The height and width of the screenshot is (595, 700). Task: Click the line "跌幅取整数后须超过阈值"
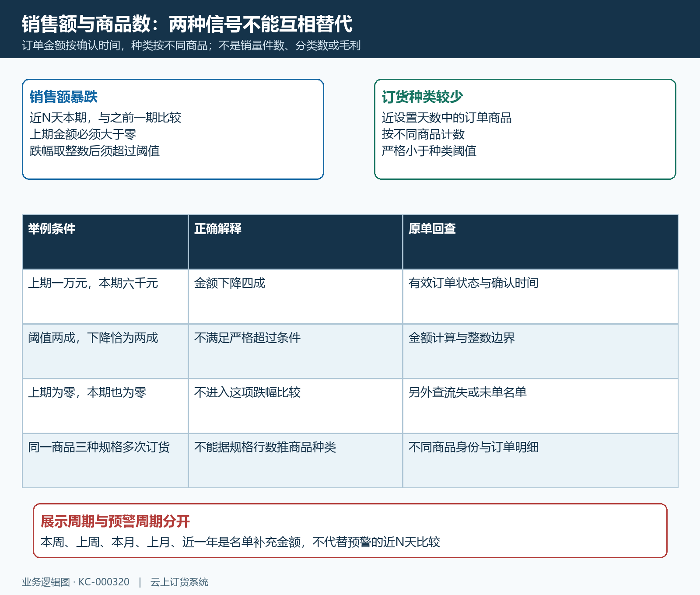(x=94, y=151)
